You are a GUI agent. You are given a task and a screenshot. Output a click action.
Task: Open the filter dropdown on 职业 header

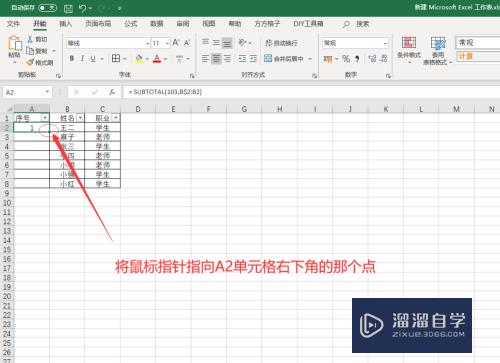[116, 118]
